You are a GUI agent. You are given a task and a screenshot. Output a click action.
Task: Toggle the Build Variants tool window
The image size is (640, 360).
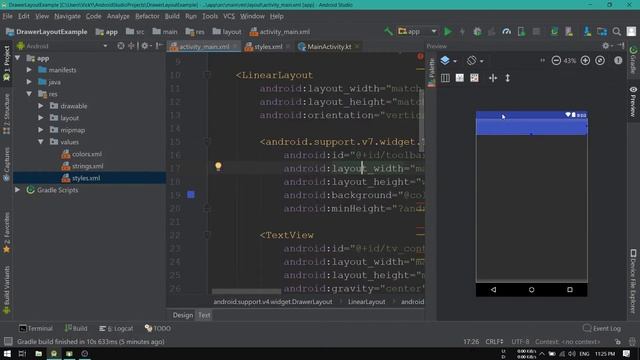tap(7, 289)
